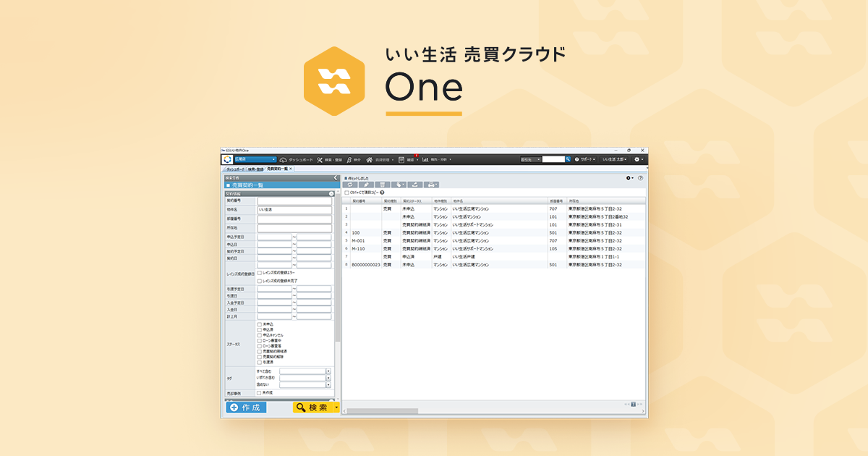Check the ローン審査中 status checkbox
868x456 pixels.
[x=259, y=341]
